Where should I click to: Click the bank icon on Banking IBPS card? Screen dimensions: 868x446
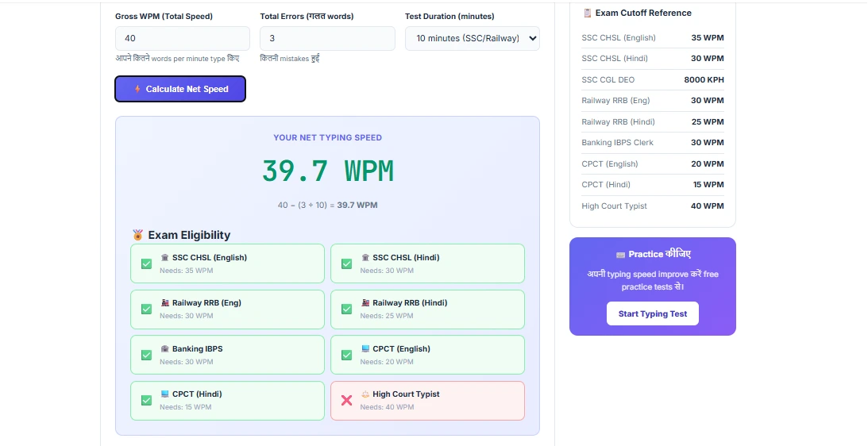[164, 349]
